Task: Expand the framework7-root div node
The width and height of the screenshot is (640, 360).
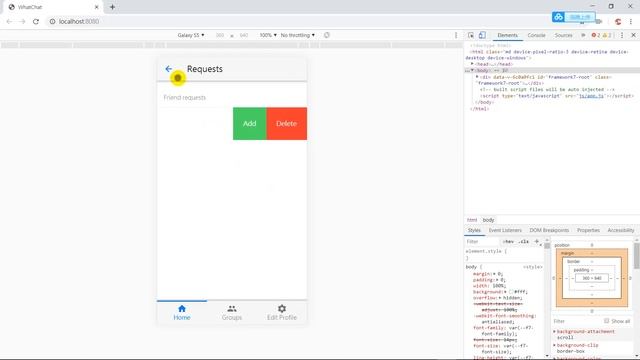Action: [477, 77]
